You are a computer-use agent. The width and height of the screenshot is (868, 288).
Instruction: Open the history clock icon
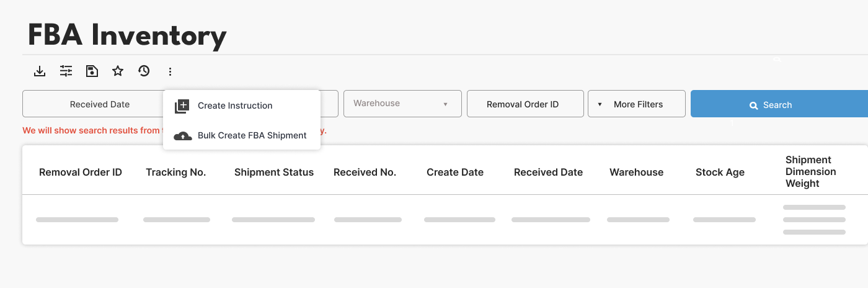144,71
